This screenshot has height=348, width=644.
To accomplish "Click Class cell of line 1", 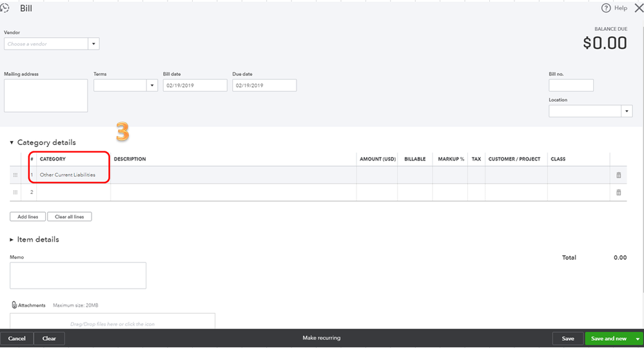I will [x=578, y=175].
